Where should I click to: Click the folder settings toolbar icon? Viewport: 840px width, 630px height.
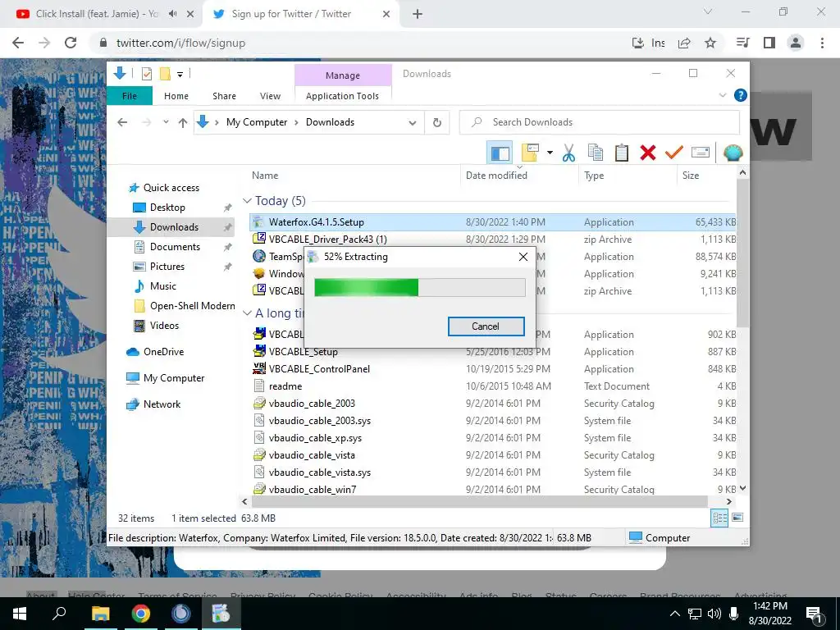coord(531,153)
